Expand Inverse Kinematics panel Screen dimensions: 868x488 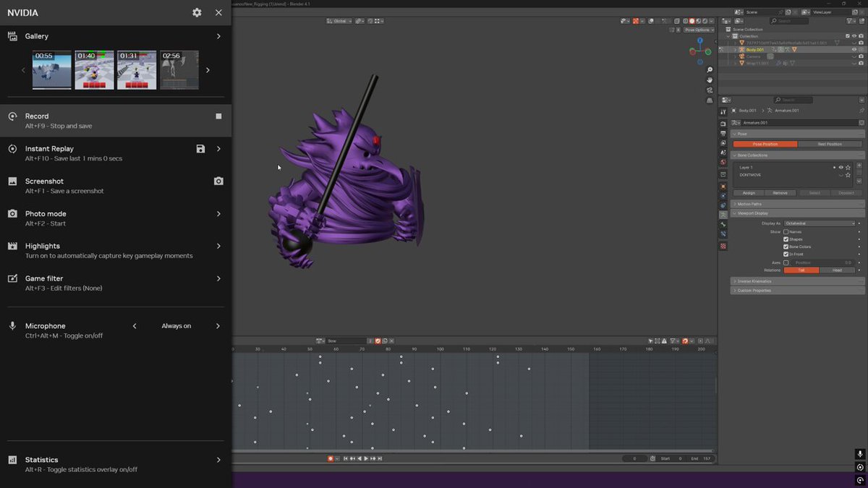pyautogui.click(x=798, y=281)
